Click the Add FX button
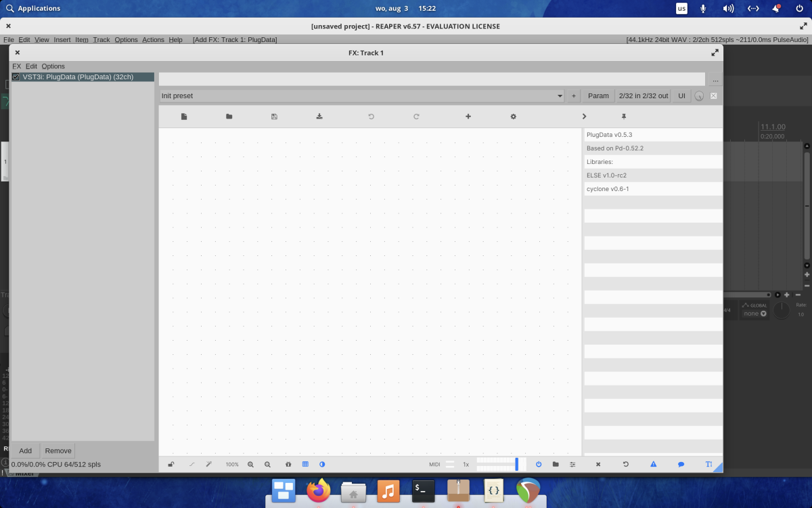The image size is (812, 508). click(25, 450)
